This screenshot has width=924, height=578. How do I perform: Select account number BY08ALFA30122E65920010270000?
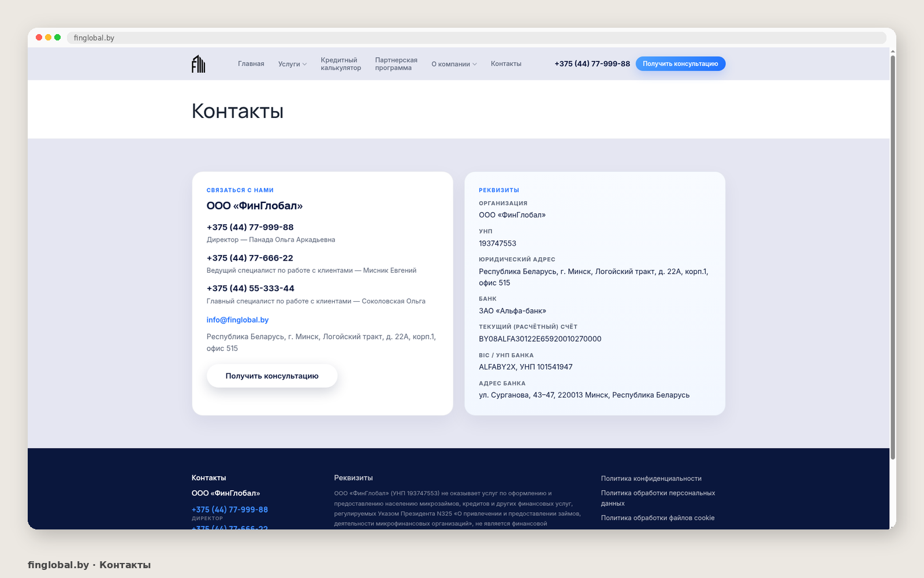coord(540,339)
